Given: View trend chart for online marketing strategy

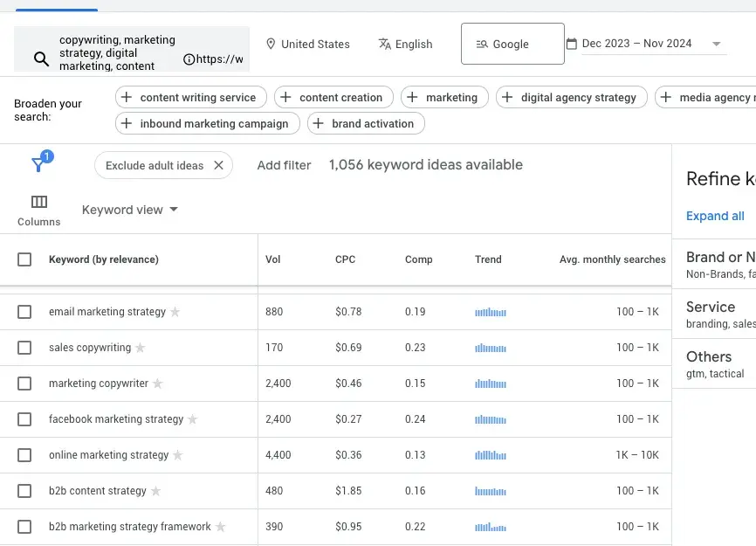Looking at the screenshot, I should [x=491, y=455].
